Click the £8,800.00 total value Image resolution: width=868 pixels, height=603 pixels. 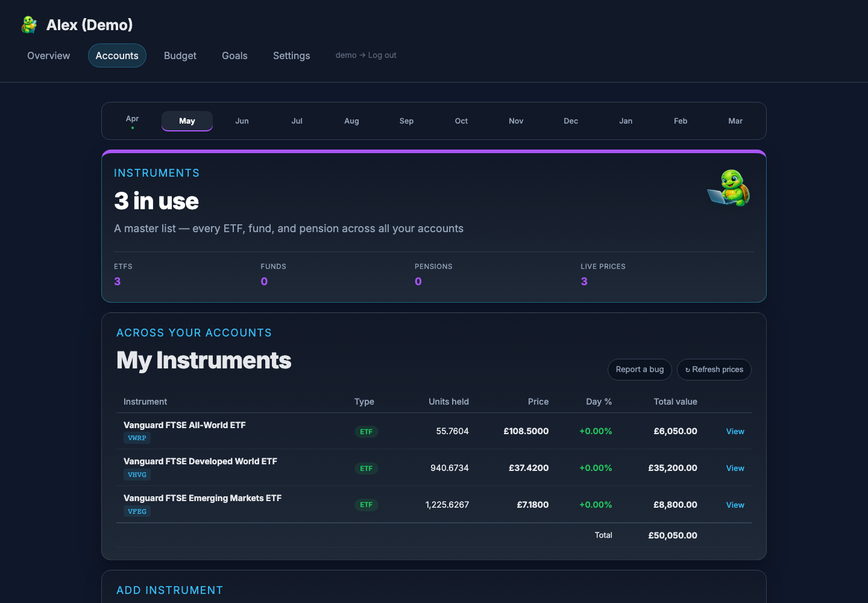(x=675, y=505)
